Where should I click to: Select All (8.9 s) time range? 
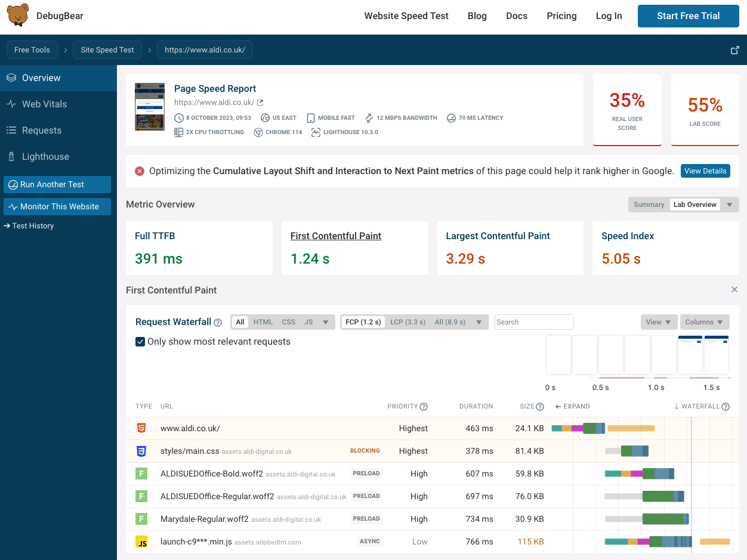[450, 322]
